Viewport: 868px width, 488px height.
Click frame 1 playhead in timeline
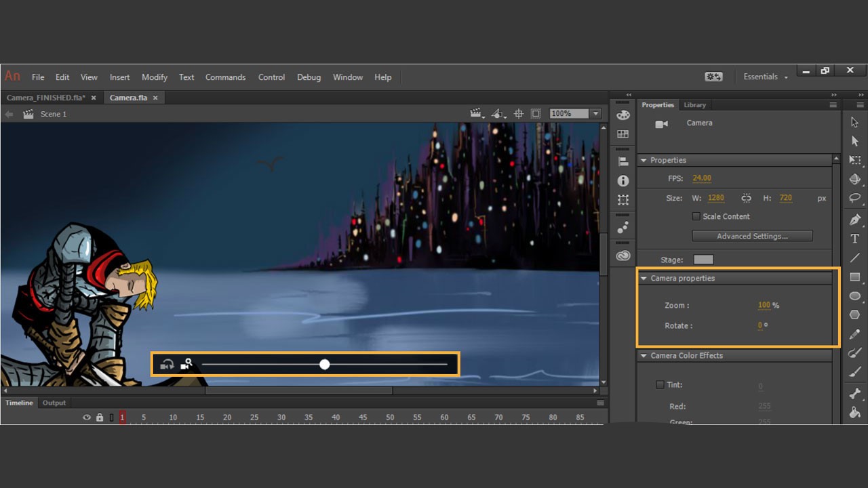(x=122, y=418)
